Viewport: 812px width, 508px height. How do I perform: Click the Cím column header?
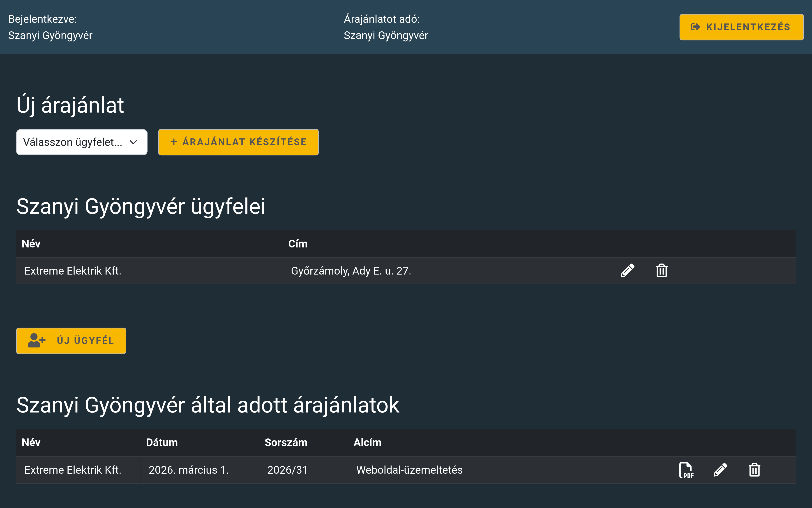(x=298, y=244)
